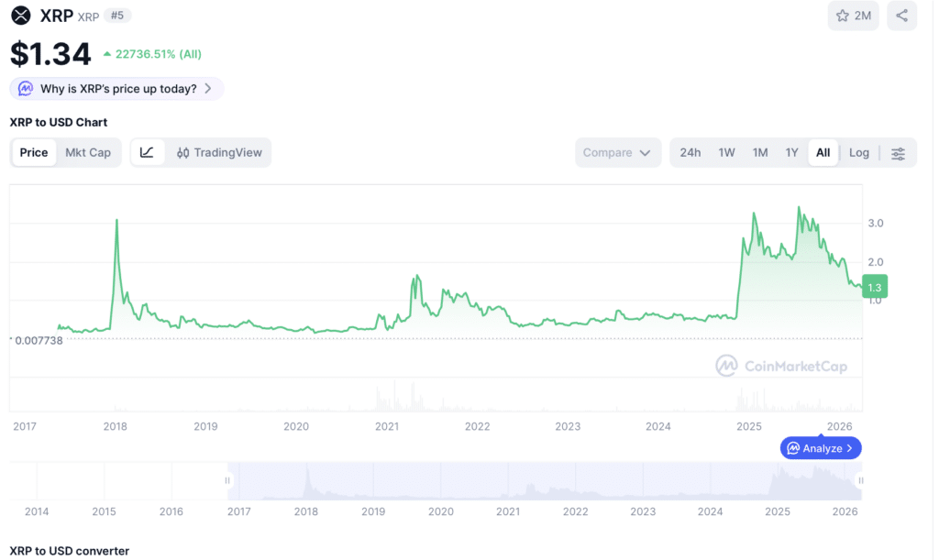Click 2018 on the main chart axis
This screenshot has height=560, width=939.
coord(115,426)
